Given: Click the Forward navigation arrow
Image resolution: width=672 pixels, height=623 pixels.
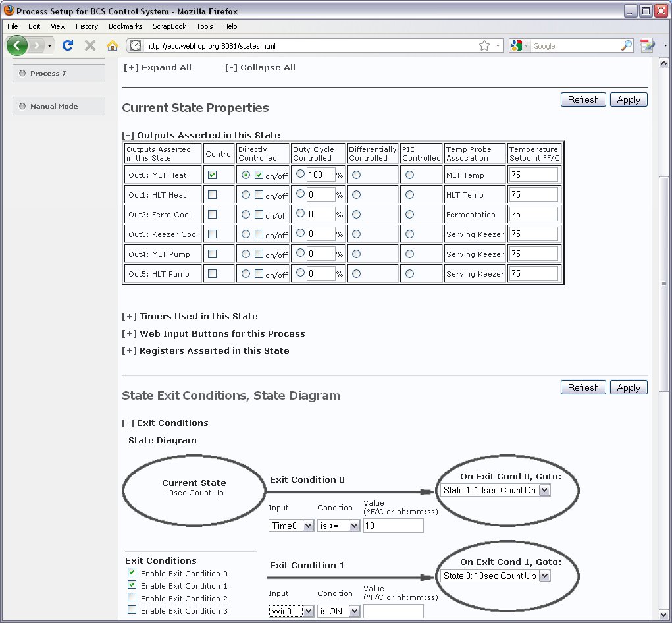Looking at the screenshot, I should 38,45.
